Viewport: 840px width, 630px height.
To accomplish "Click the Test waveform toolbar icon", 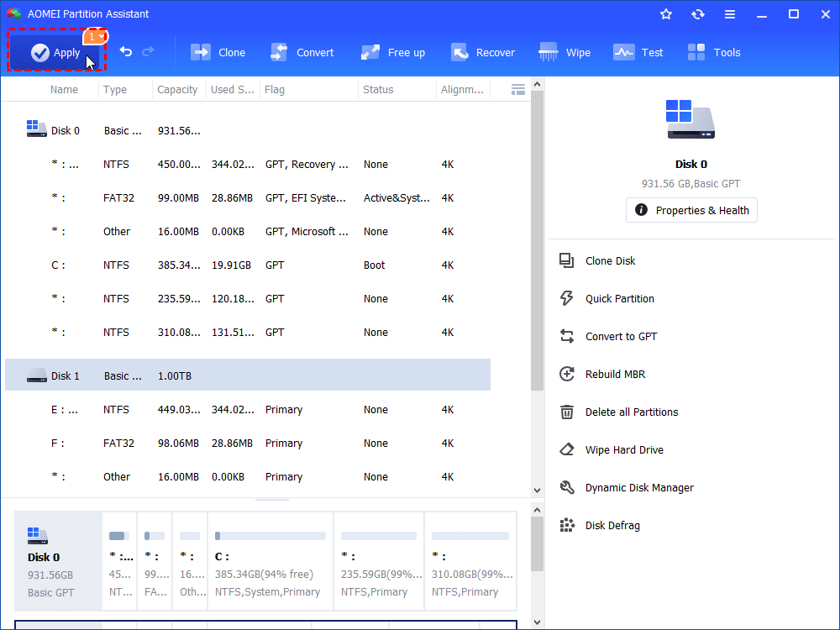I will [x=623, y=52].
